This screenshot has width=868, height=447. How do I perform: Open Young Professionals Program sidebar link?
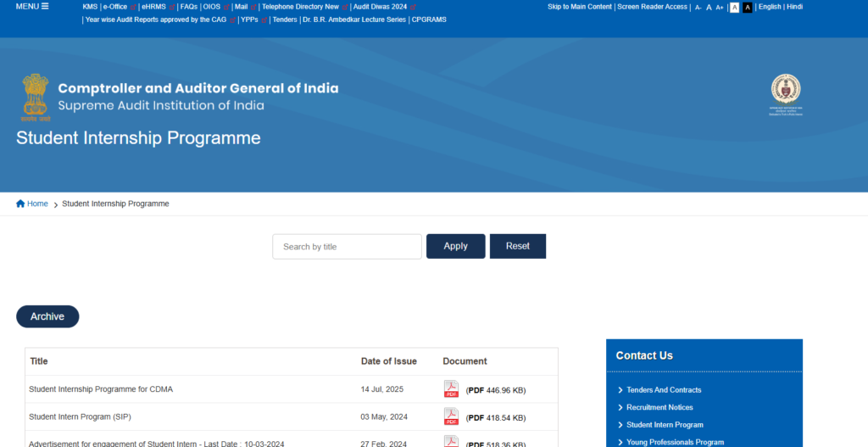676,442
